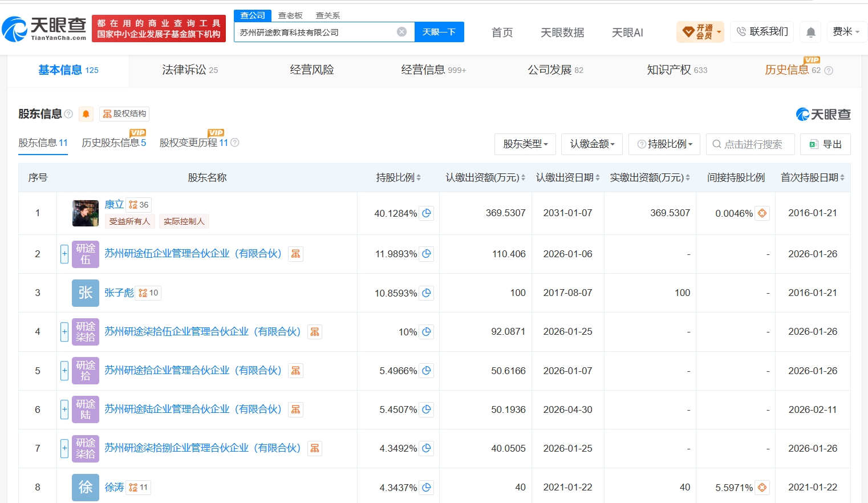Screen dimensions: 868x503
Task: Switch to 法律诉讼 tab
Action: pos(190,70)
